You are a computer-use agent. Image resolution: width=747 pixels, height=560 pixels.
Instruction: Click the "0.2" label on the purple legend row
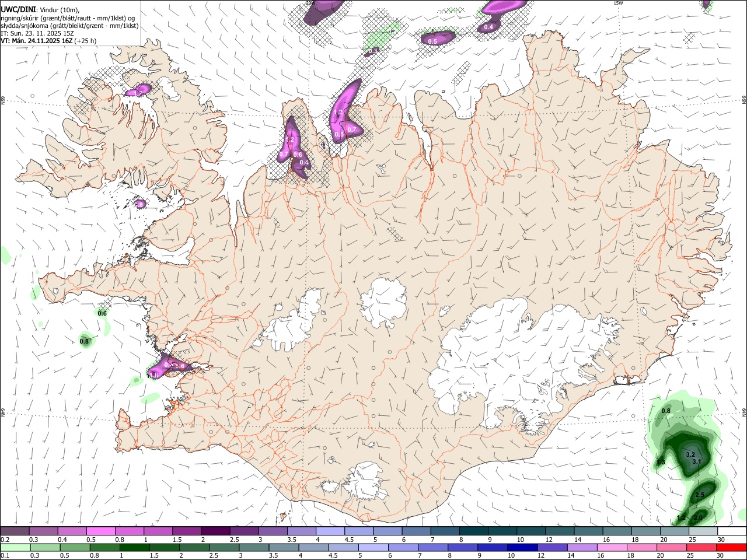coord(5,540)
